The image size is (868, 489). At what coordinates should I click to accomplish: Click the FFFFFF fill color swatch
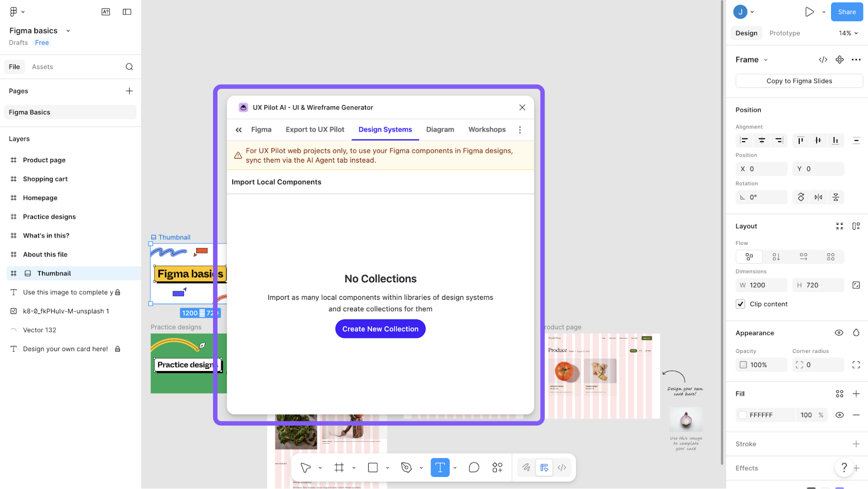(x=743, y=415)
